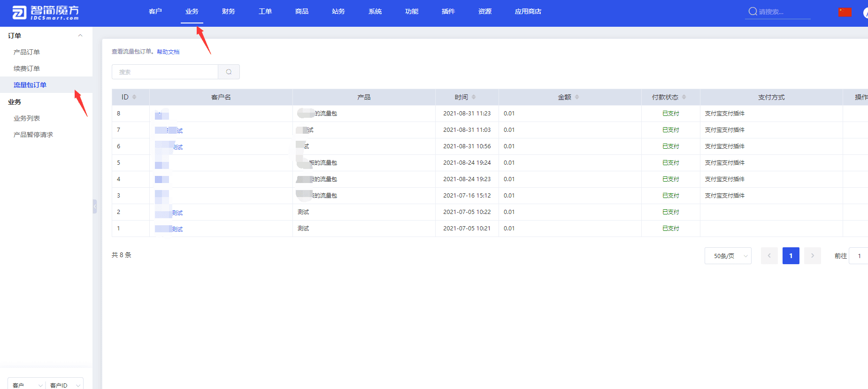Click time 2021-08-24 19:23
This screenshot has height=389, width=868.
467,179
